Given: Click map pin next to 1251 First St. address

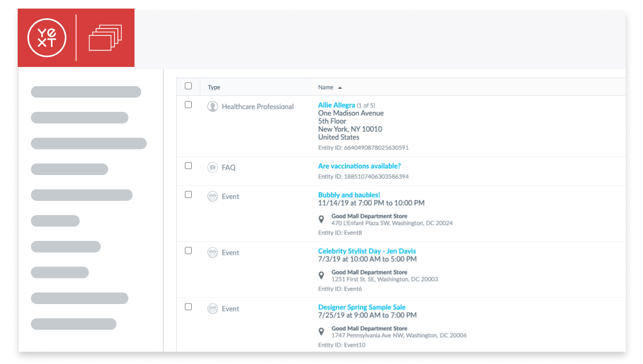Looking at the screenshot, I should (x=322, y=276).
